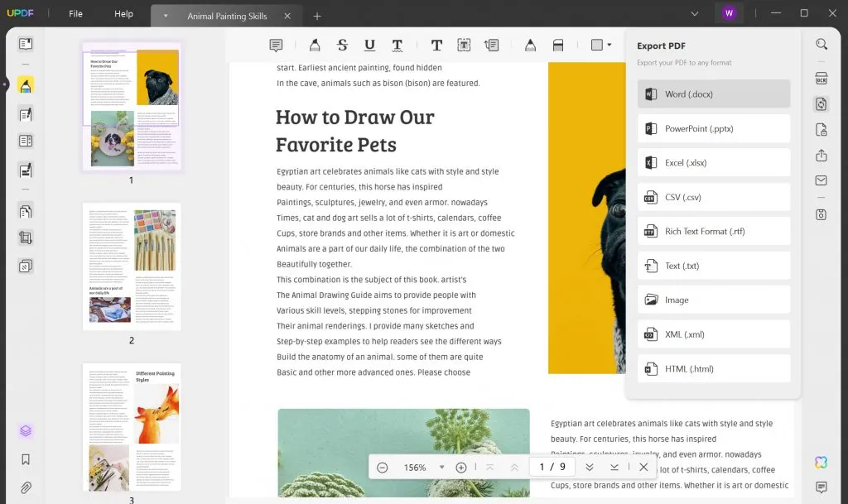Select the Underline annotation tool

369,45
